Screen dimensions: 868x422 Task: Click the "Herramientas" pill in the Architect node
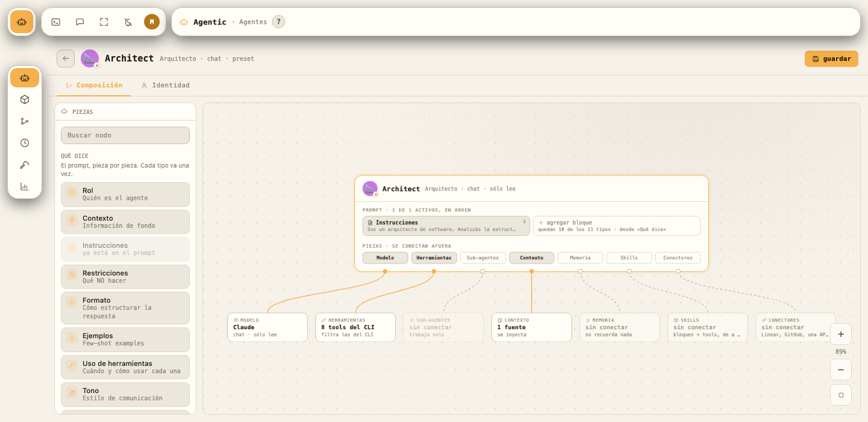tap(434, 258)
